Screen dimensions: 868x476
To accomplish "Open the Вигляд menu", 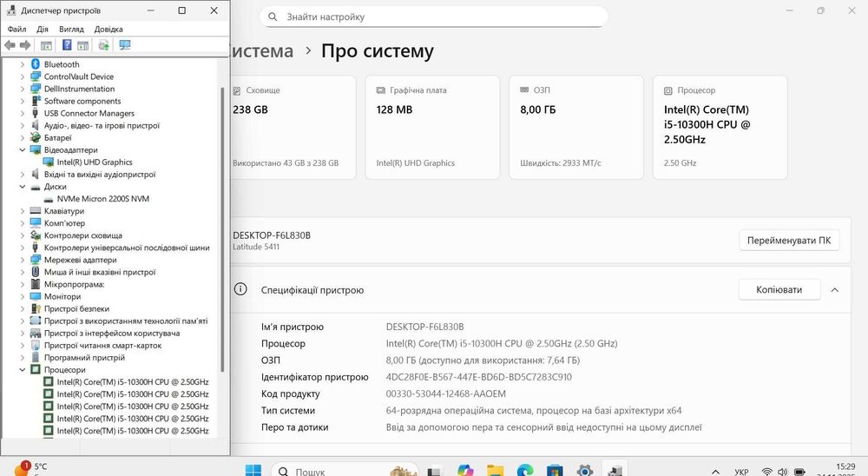I will click(71, 29).
